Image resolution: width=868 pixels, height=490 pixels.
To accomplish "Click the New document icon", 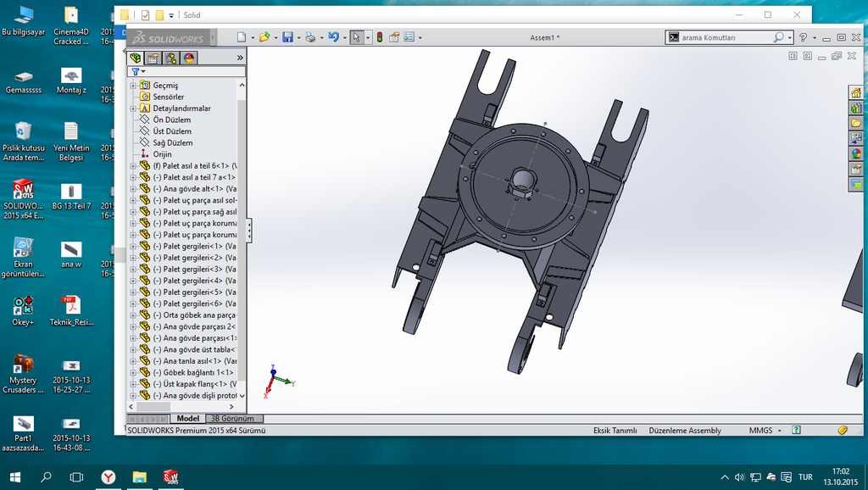I will pyautogui.click(x=242, y=37).
